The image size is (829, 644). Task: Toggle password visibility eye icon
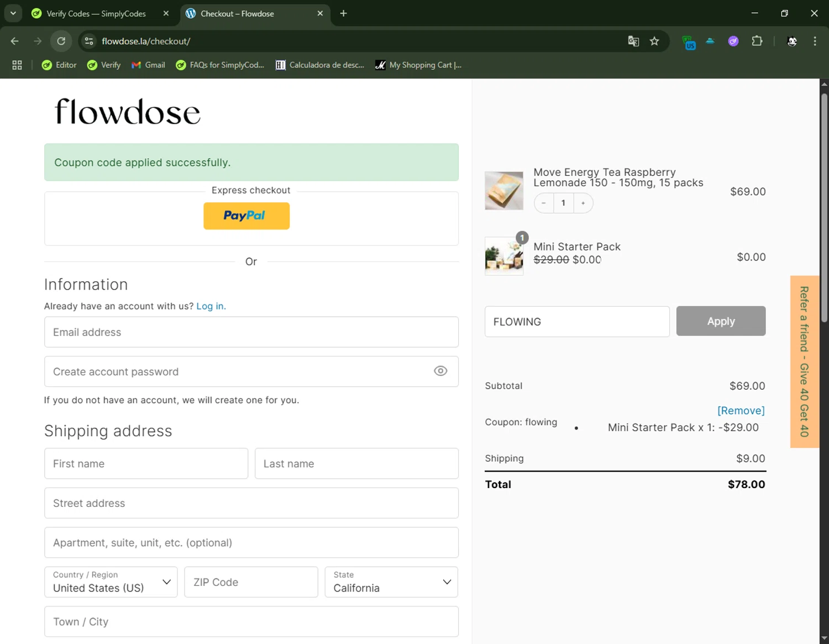pos(440,371)
